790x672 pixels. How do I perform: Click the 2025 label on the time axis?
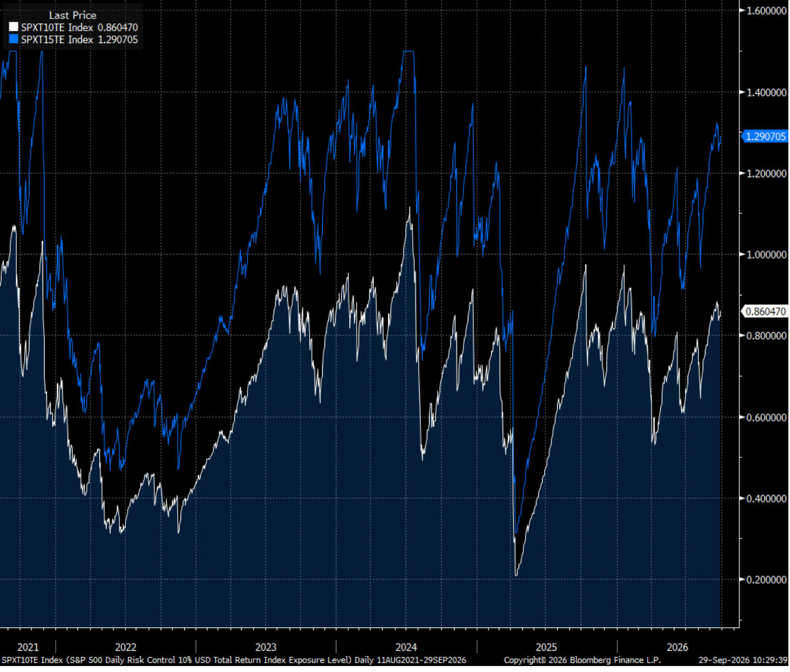click(546, 647)
